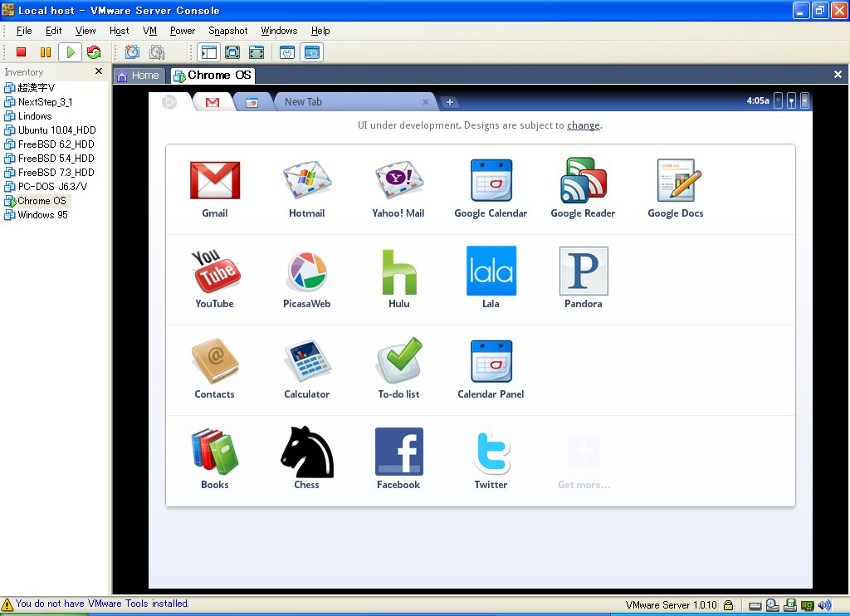Launch the Calculator app
Image resolution: width=850 pixels, height=616 pixels.
[307, 361]
